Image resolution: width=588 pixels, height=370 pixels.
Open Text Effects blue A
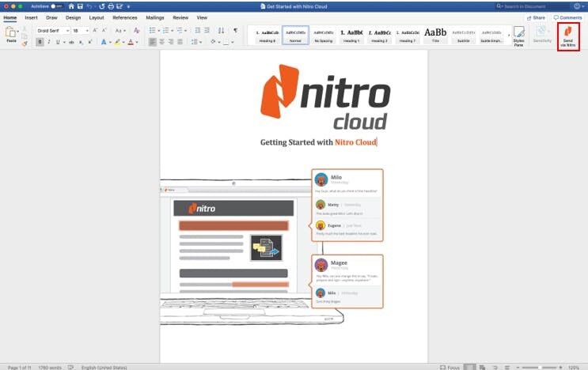tap(104, 42)
